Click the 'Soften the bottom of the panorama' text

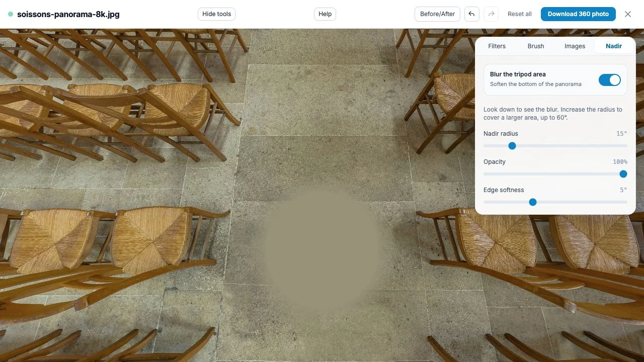536,84
